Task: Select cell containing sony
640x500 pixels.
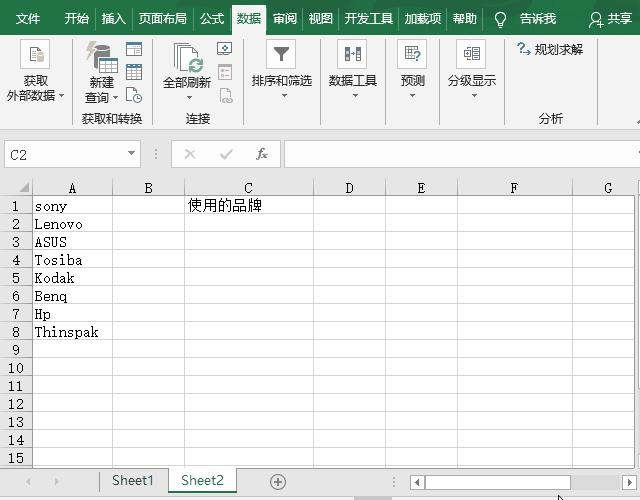Action: (x=72, y=205)
